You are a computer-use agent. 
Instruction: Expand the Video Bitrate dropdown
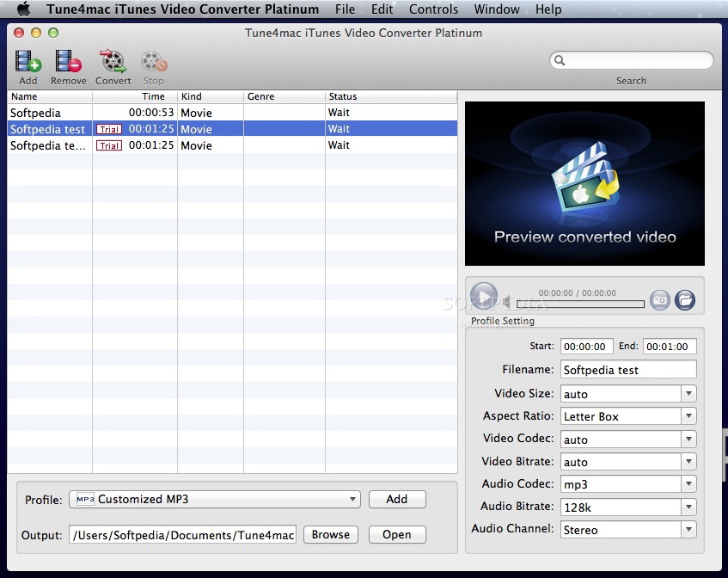tap(689, 461)
